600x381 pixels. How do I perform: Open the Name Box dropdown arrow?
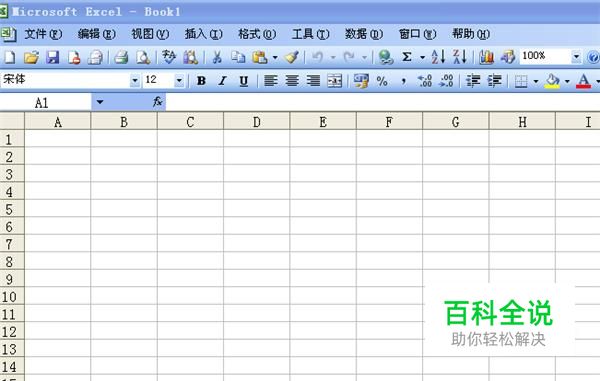click(100, 102)
